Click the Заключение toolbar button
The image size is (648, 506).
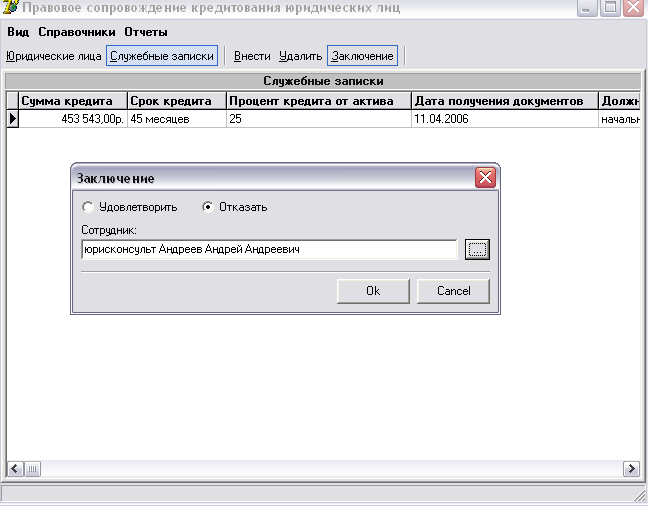[x=362, y=56]
